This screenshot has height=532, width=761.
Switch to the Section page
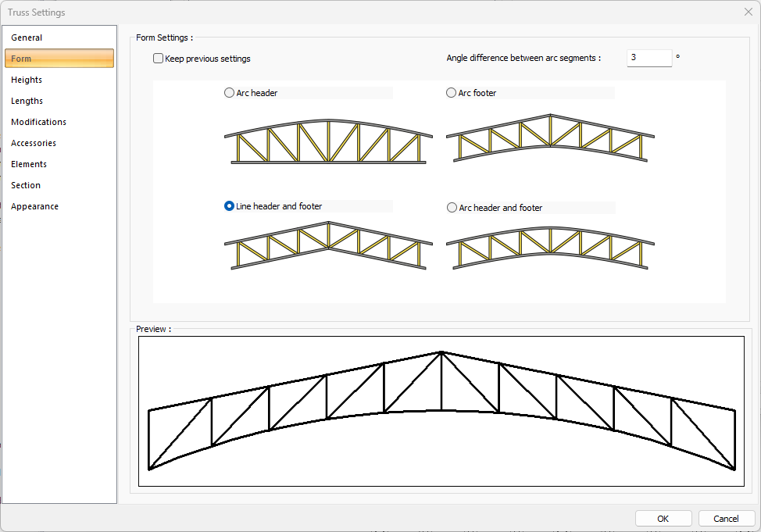point(26,185)
